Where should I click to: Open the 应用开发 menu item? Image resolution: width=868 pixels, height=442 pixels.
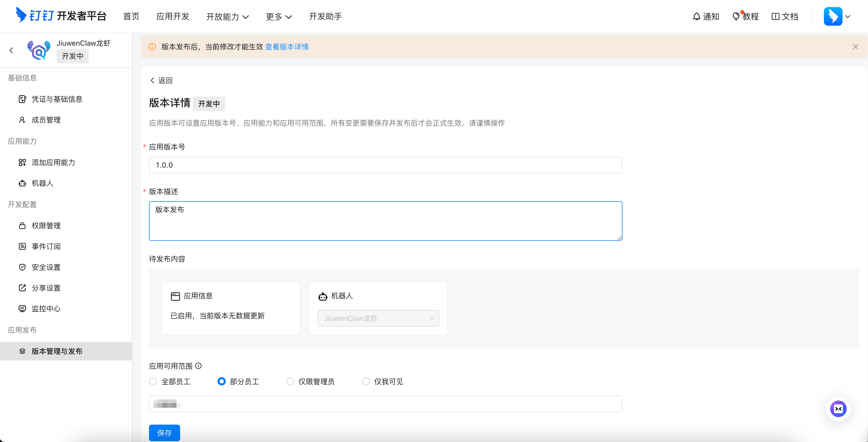click(173, 16)
